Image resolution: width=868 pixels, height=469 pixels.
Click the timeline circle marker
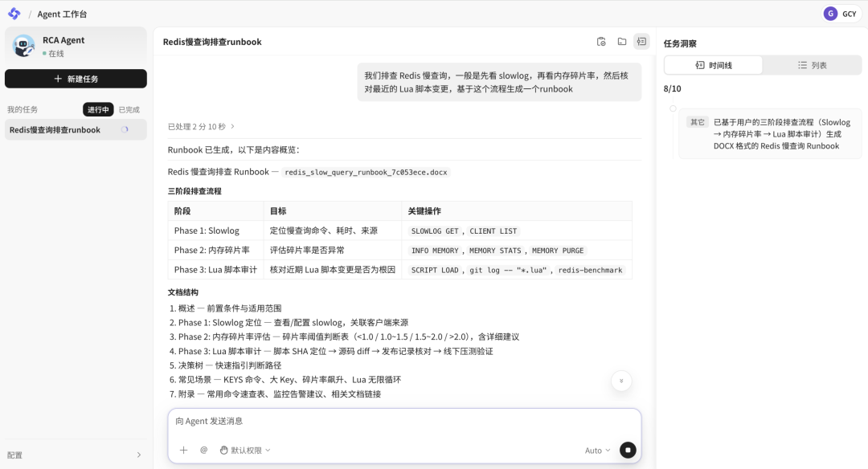tap(673, 109)
